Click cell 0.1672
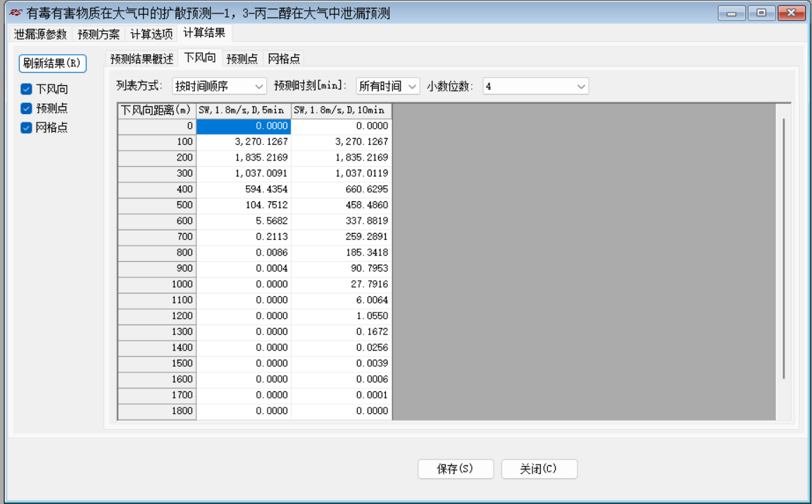This screenshot has height=504, width=812. pyautogui.click(x=342, y=332)
